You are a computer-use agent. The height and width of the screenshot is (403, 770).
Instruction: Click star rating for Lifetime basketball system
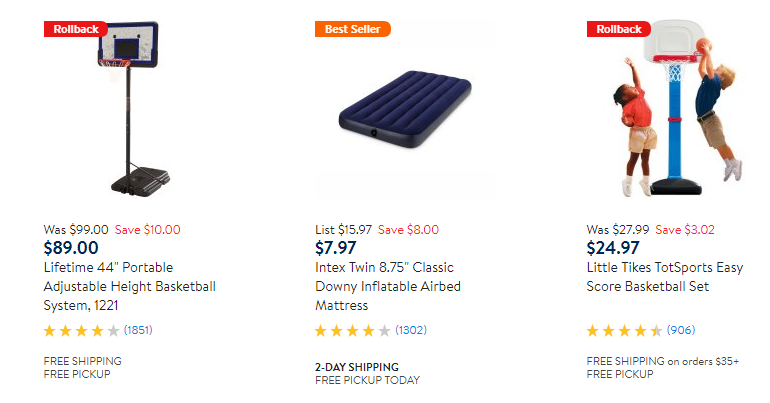point(81,330)
